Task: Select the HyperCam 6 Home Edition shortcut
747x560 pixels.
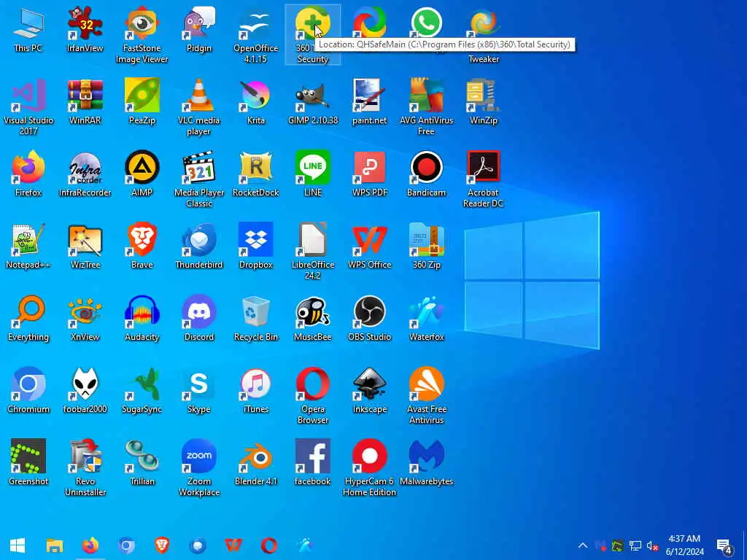Action: [x=370, y=468]
